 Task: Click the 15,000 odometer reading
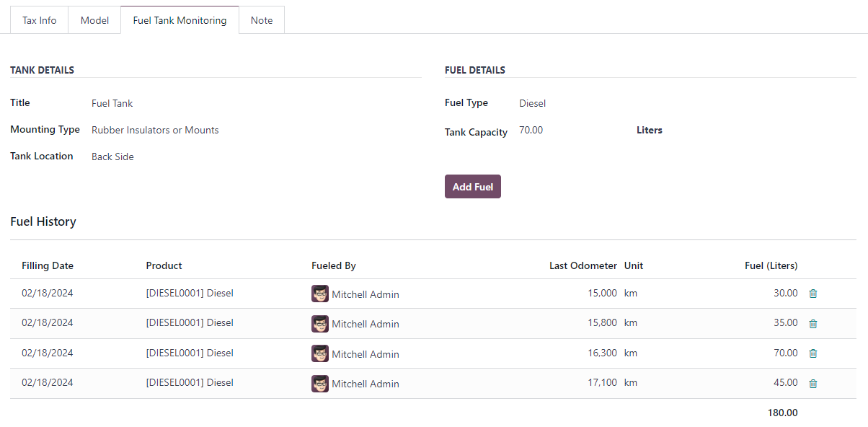point(603,293)
